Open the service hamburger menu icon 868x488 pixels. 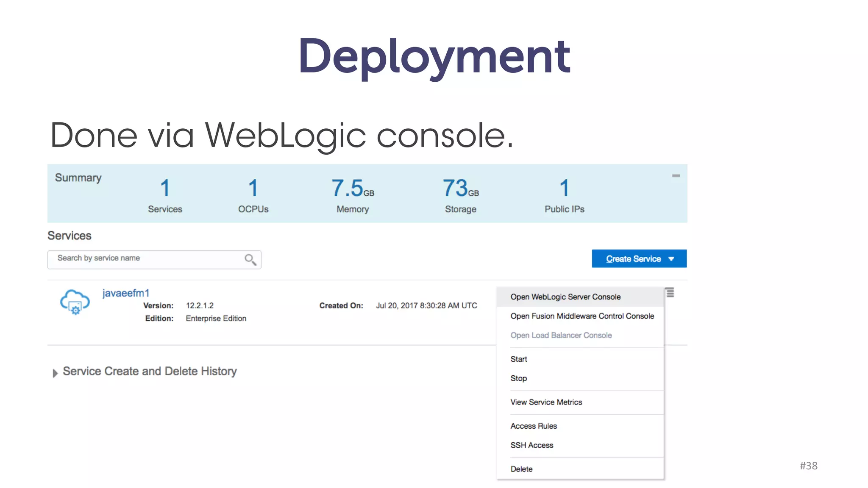tap(670, 293)
